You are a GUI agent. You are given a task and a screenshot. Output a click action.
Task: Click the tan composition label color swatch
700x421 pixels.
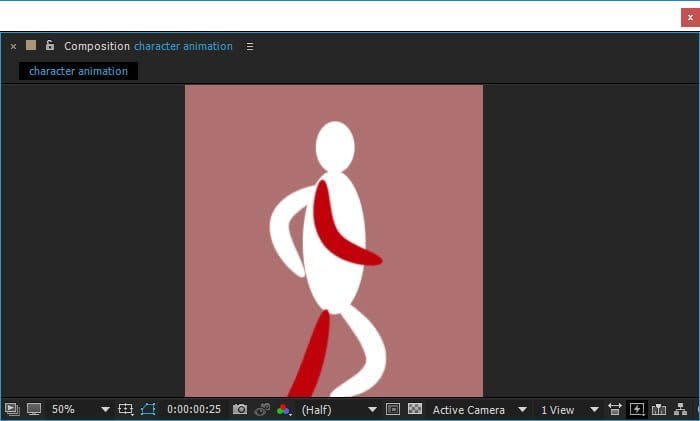[x=31, y=45]
